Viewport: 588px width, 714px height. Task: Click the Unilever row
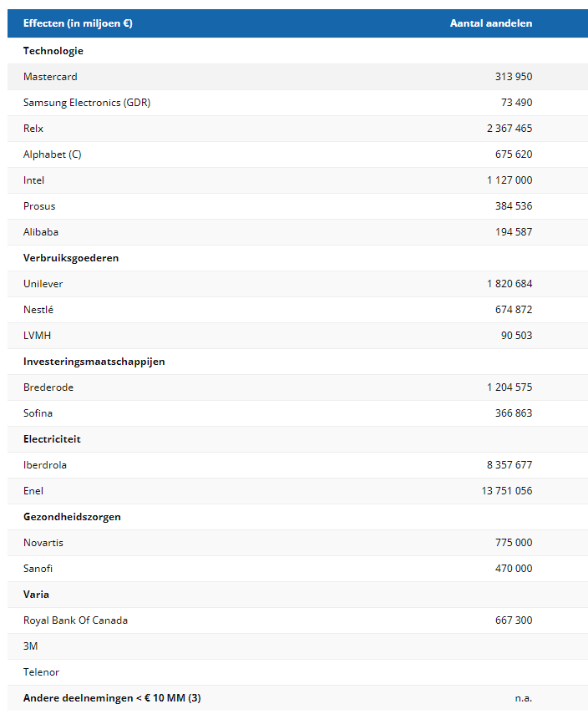point(297,284)
